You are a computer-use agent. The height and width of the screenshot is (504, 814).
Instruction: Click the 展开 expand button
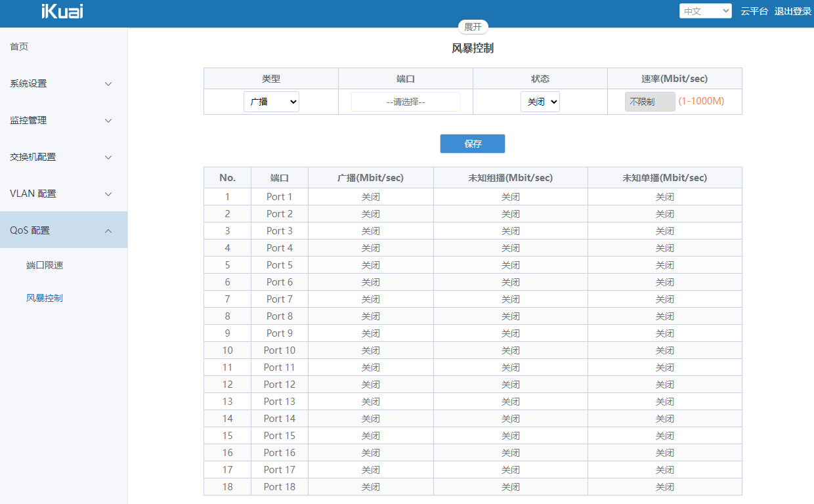(473, 27)
